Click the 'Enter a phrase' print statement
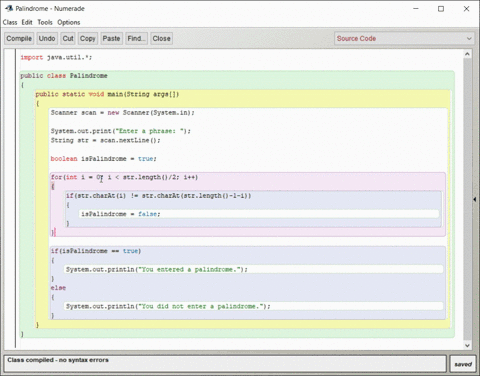This screenshot has height=376, width=480. click(121, 131)
